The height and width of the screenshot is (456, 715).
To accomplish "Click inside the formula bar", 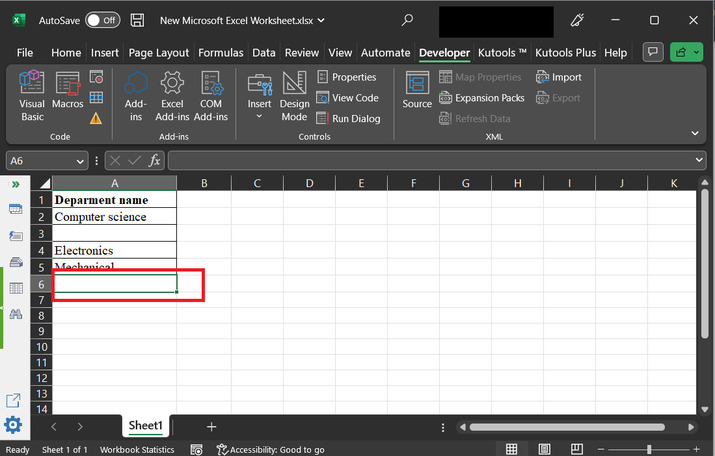I will (431, 161).
